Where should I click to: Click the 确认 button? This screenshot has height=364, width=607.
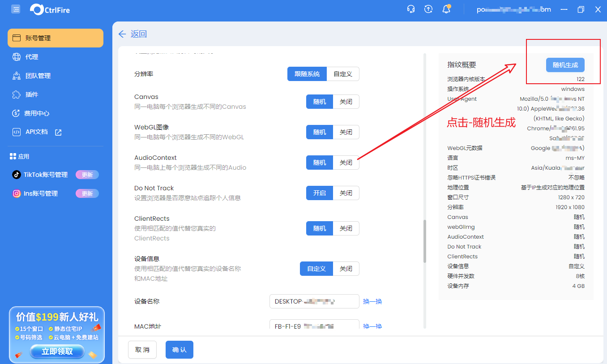(180, 350)
